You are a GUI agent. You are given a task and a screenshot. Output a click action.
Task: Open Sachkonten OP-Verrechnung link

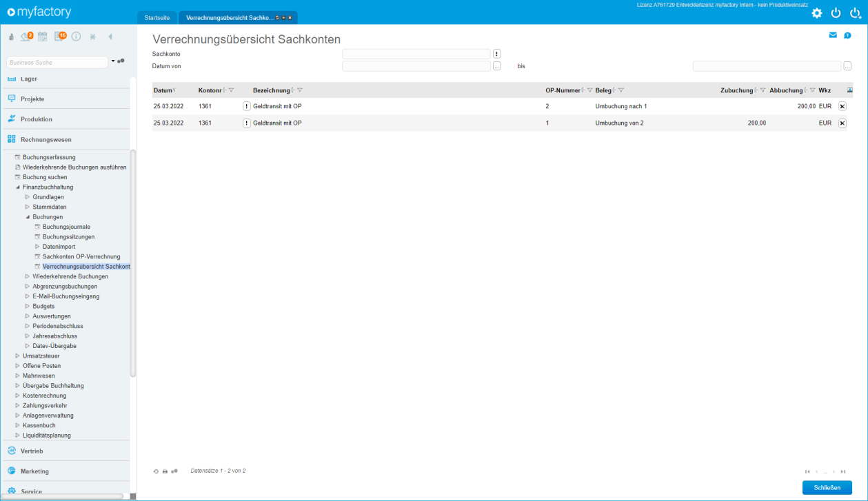pyautogui.click(x=81, y=256)
